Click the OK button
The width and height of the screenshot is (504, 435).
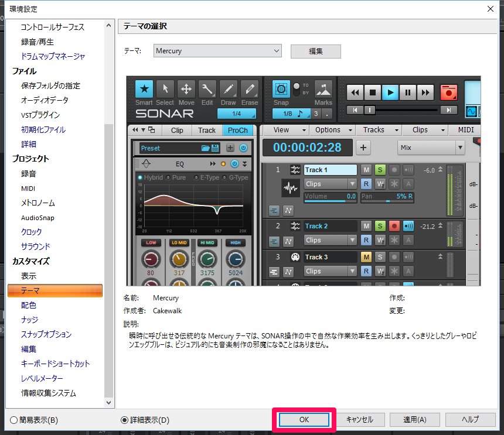pyautogui.click(x=304, y=420)
